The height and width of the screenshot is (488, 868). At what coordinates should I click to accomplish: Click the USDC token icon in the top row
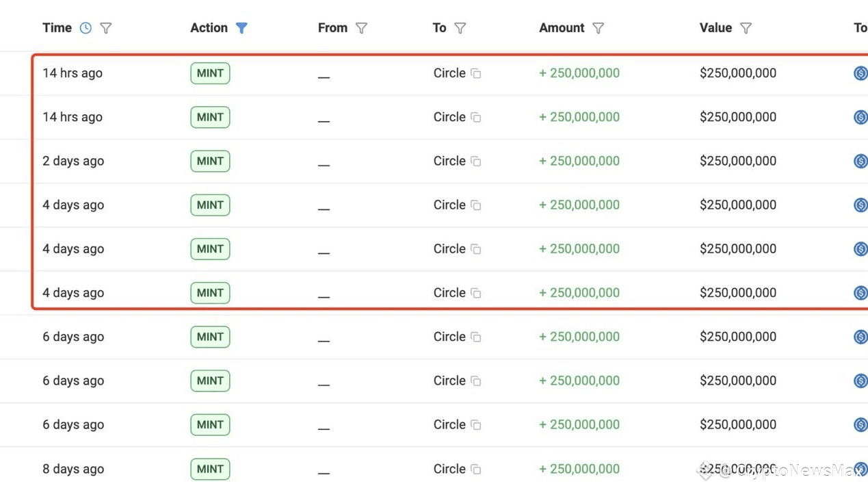(x=860, y=73)
